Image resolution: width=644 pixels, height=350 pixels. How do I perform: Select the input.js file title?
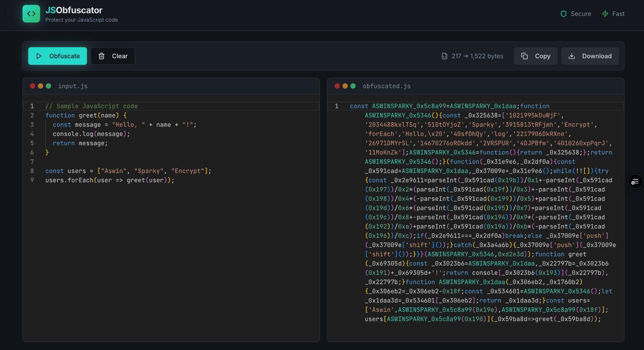pyautogui.click(x=73, y=86)
